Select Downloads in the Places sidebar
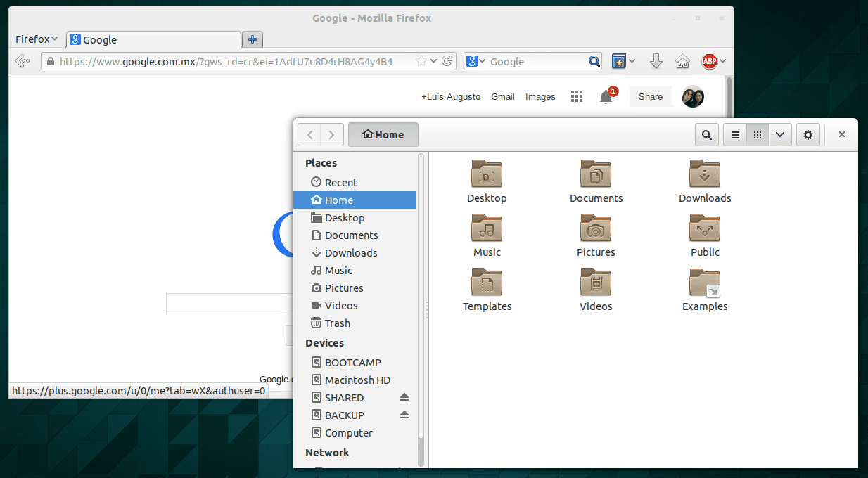Image resolution: width=868 pixels, height=478 pixels. coord(355,253)
